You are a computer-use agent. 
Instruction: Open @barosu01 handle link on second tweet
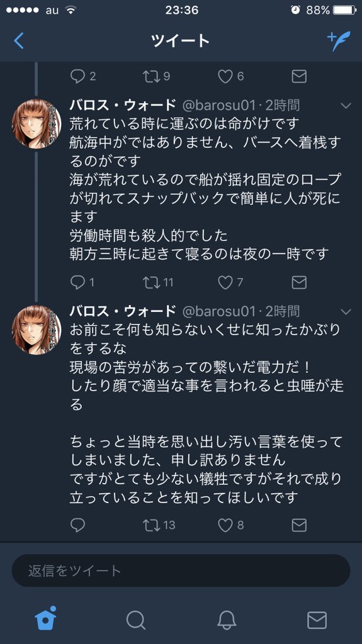pyautogui.click(x=219, y=311)
